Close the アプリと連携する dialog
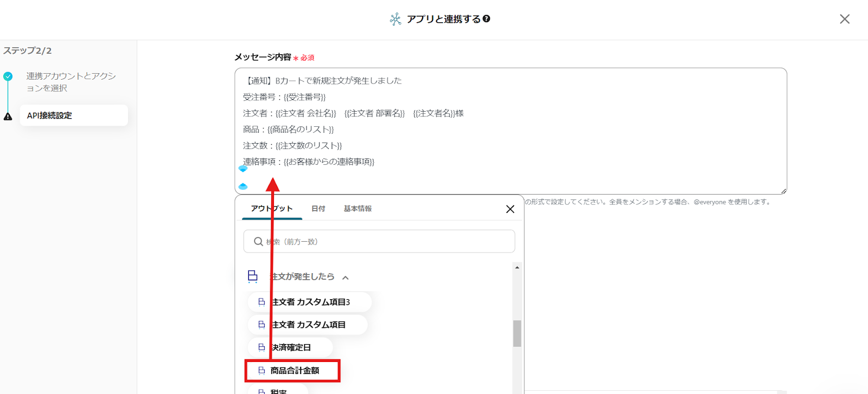Viewport: 868px width, 394px height. coord(845,19)
